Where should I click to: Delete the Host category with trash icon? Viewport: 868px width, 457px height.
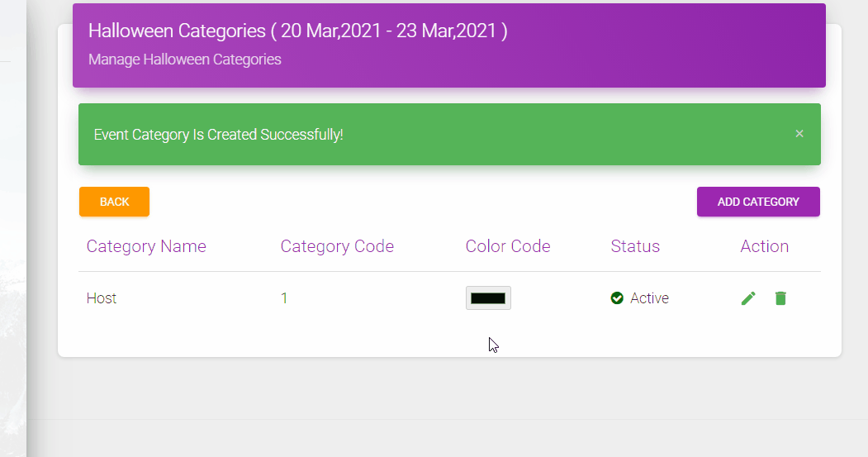pos(780,298)
